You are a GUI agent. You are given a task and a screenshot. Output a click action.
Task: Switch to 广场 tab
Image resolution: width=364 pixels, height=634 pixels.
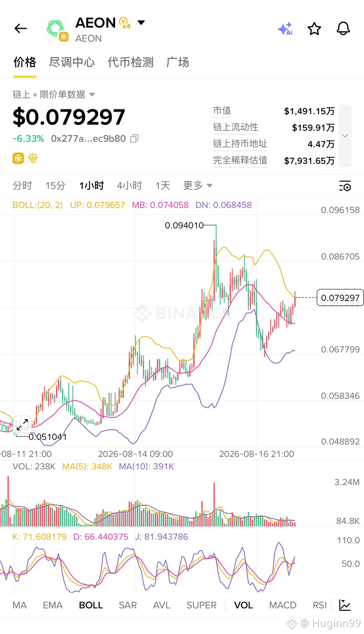178,62
